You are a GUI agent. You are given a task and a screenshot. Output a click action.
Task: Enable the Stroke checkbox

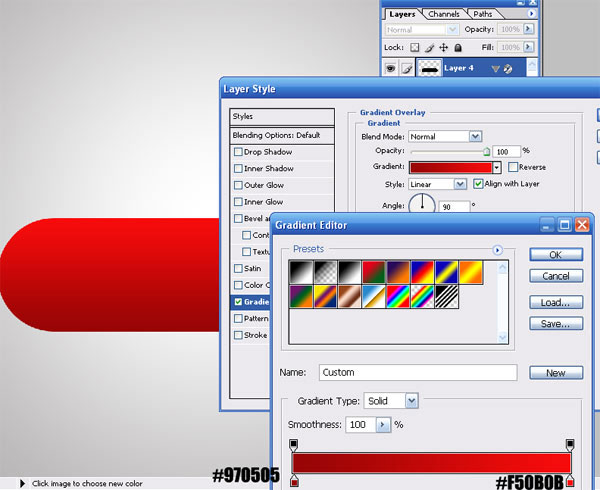238,335
